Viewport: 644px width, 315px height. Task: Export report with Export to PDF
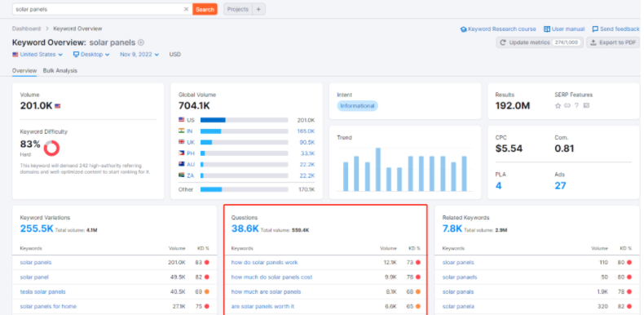(x=613, y=42)
